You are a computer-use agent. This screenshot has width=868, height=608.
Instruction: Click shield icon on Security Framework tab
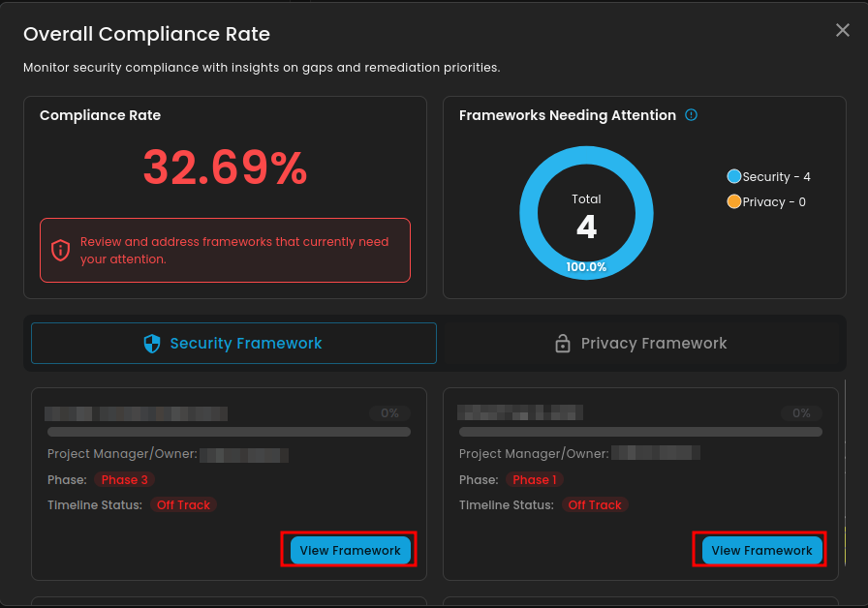point(152,344)
